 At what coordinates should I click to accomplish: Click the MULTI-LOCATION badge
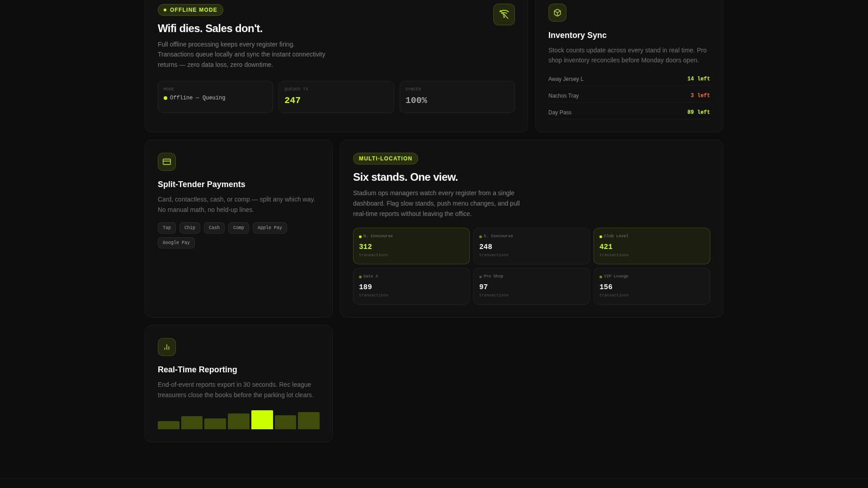click(385, 159)
